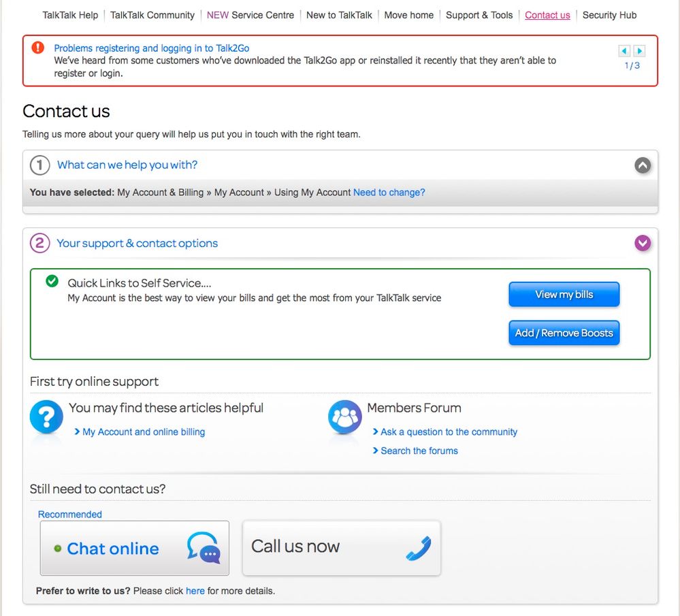
Task: Click the Add / Remove Boosts button
Action: click(x=564, y=333)
